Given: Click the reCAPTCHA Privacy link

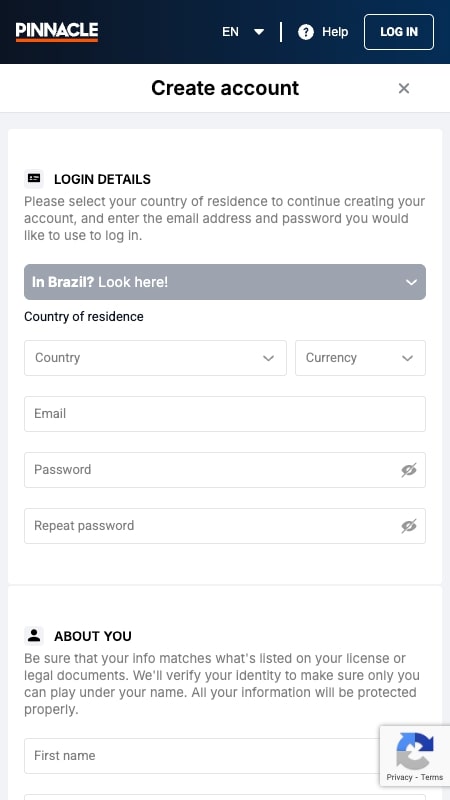Looking at the screenshot, I should pos(399,777).
